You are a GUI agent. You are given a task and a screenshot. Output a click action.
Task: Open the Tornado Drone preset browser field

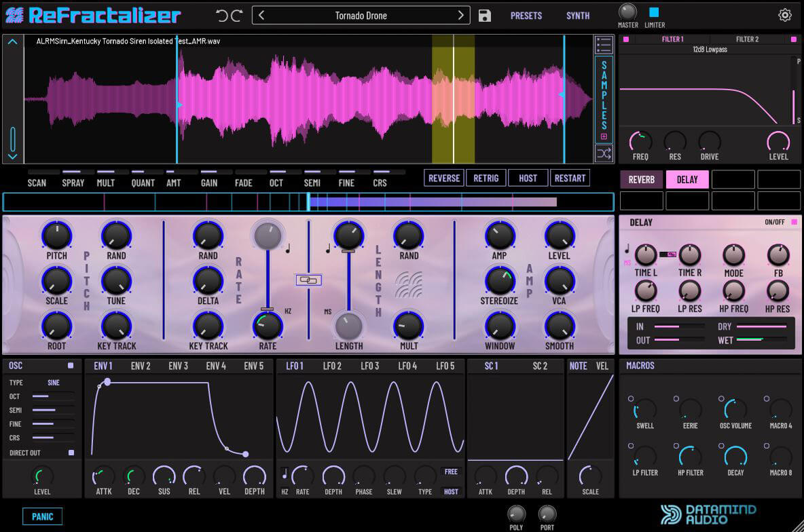pyautogui.click(x=361, y=15)
